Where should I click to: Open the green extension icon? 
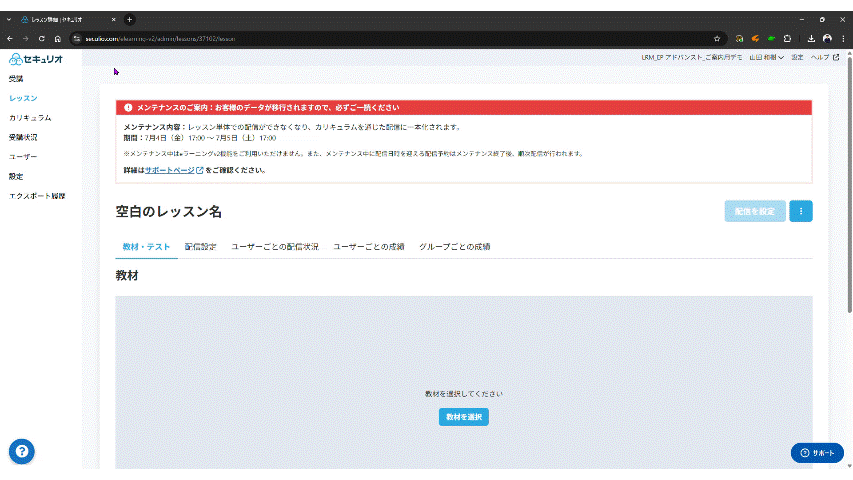click(771, 39)
